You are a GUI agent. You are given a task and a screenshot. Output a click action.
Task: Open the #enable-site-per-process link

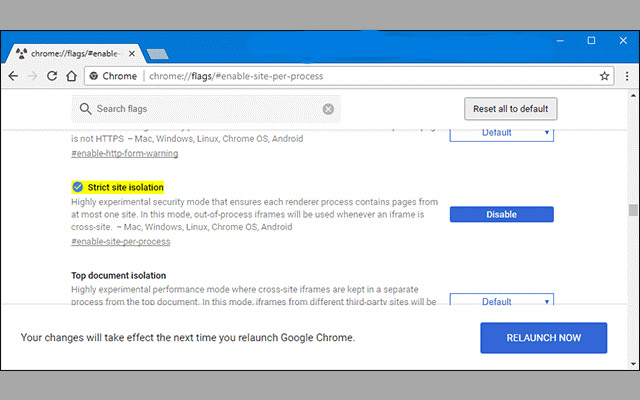click(120, 242)
